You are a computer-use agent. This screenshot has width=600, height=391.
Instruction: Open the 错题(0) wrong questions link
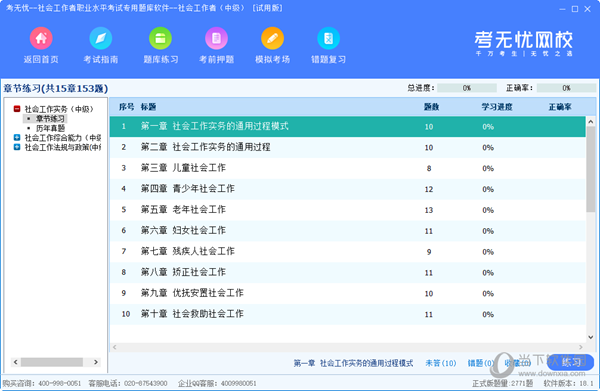tap(481, 363)
